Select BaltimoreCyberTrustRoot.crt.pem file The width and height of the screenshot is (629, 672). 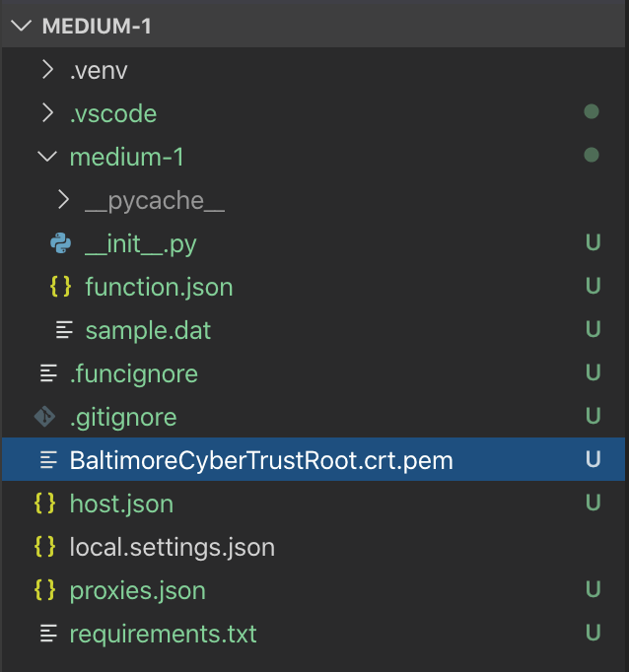pyautogui.click(x=260, y=460)
